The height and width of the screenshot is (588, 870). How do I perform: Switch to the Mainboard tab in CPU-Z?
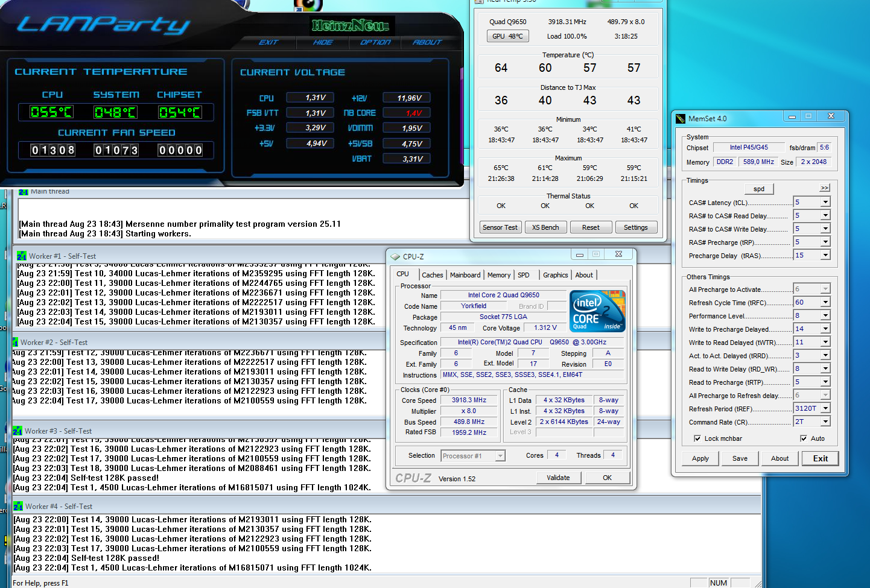point(465,275)
